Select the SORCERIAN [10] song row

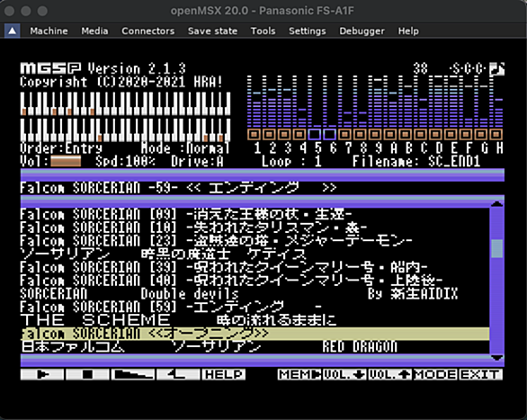point(255,228)
